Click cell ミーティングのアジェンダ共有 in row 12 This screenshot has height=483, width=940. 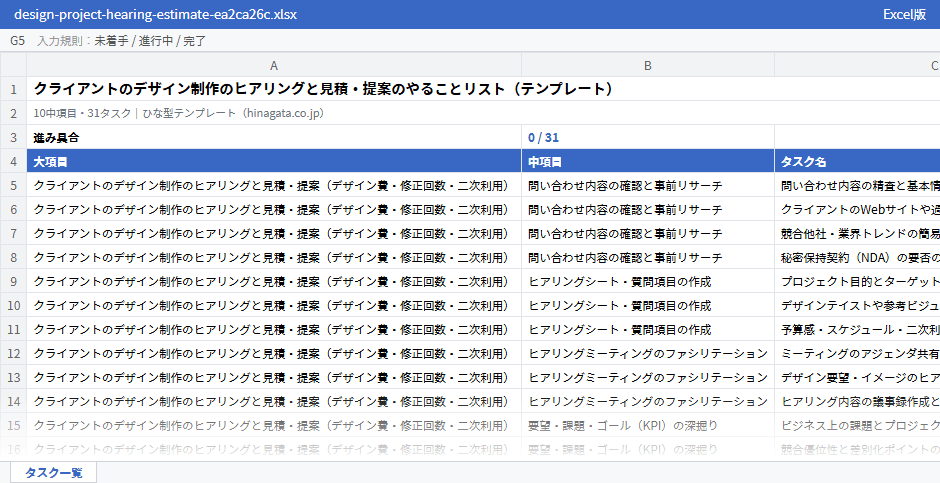tap(857, 354)
